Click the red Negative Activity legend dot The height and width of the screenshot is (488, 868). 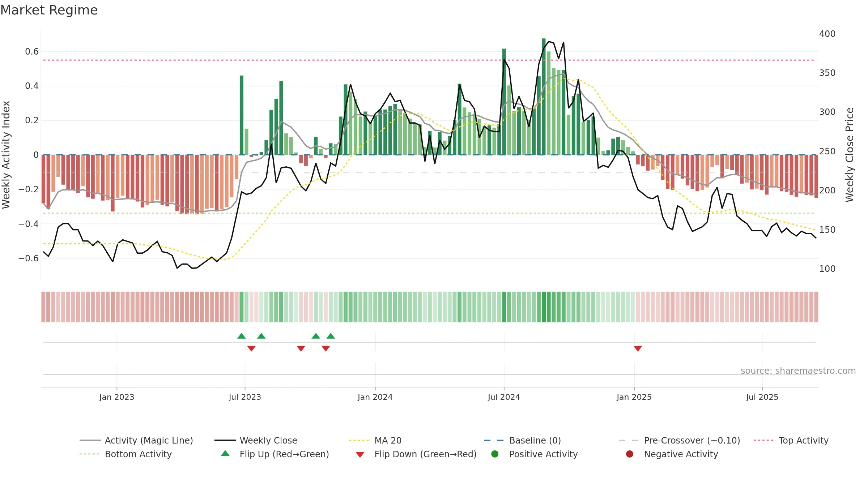coord(630,454)
